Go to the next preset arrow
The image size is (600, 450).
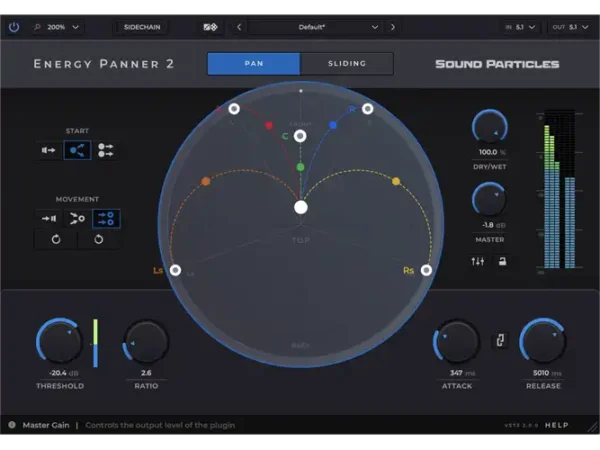393,27
